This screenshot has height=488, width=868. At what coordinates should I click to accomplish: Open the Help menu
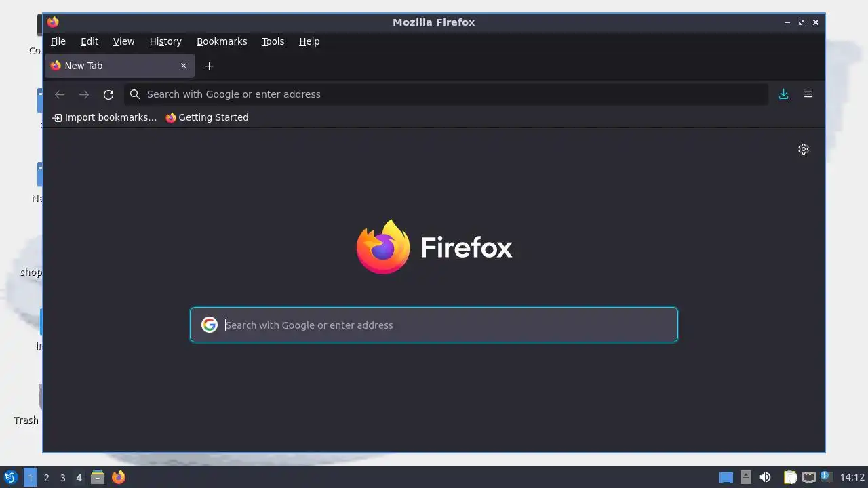point(309,41)
